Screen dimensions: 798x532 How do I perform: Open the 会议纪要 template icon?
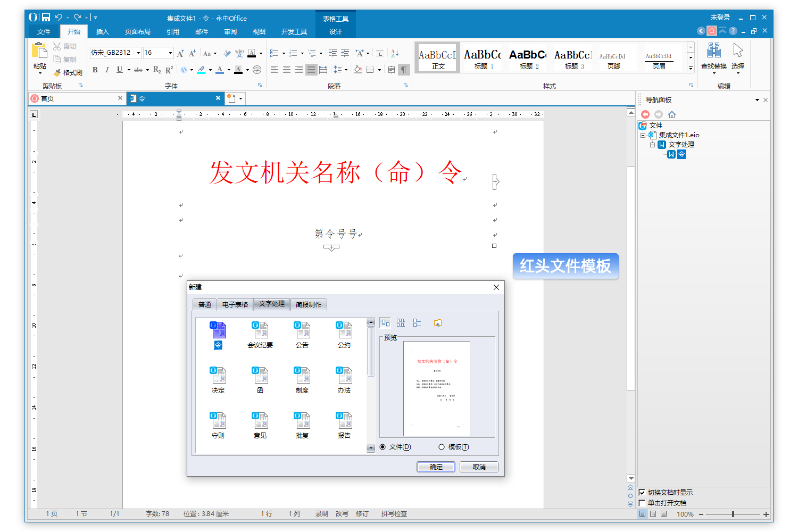point(260,330)
